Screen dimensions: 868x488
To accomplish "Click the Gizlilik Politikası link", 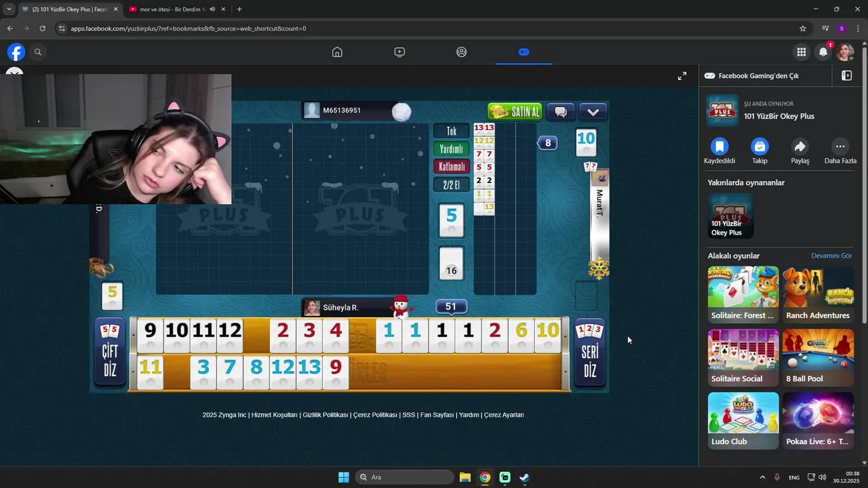I will [325, 415].
